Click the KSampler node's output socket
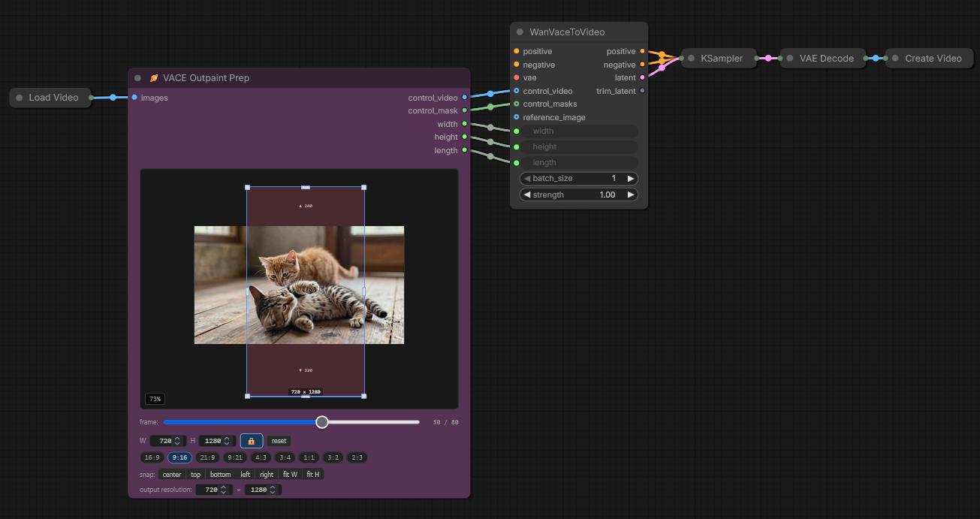980x519 pixels. pyautogui.click(x=757, y=58)
